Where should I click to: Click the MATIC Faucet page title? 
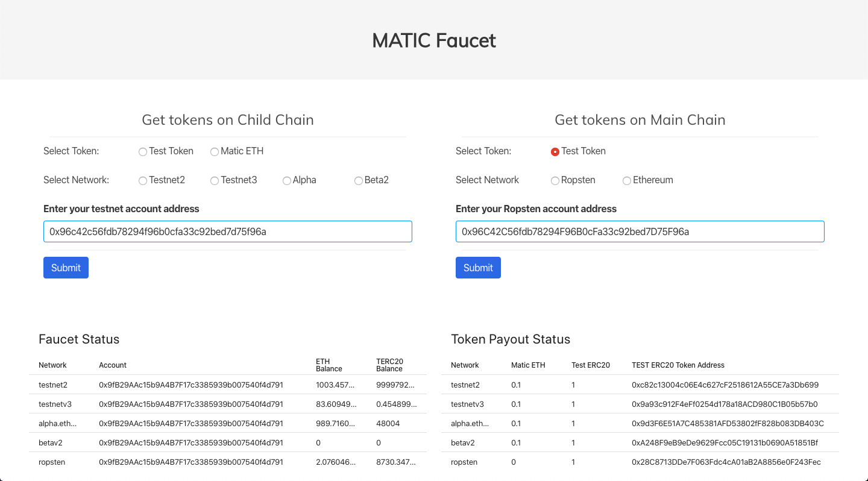(x=434, y=40)
